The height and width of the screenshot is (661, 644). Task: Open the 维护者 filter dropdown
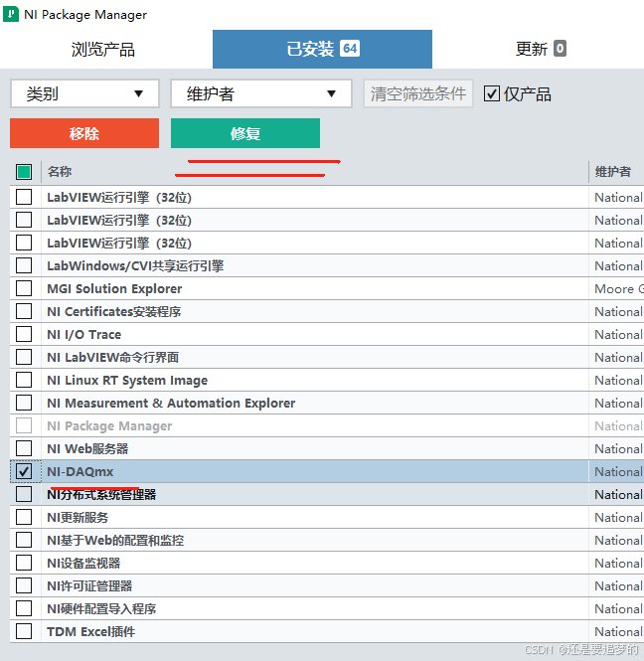click(261, 93)
